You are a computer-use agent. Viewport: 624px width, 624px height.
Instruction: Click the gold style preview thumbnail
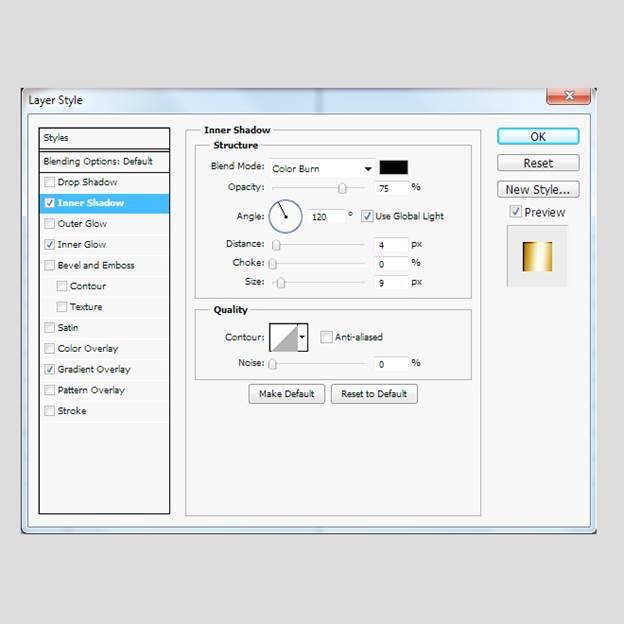tap(537, 256)
